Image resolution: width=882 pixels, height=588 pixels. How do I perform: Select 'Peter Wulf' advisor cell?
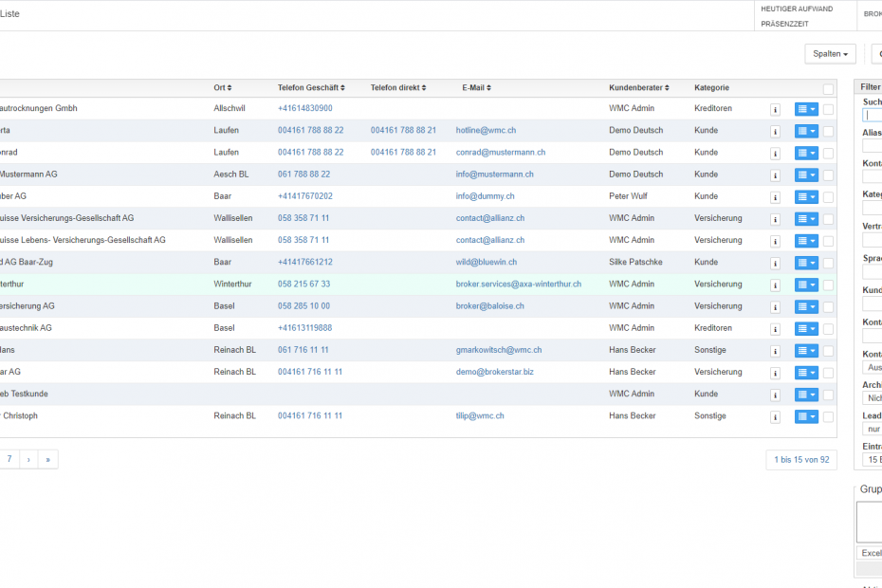(x=629, y=195)
